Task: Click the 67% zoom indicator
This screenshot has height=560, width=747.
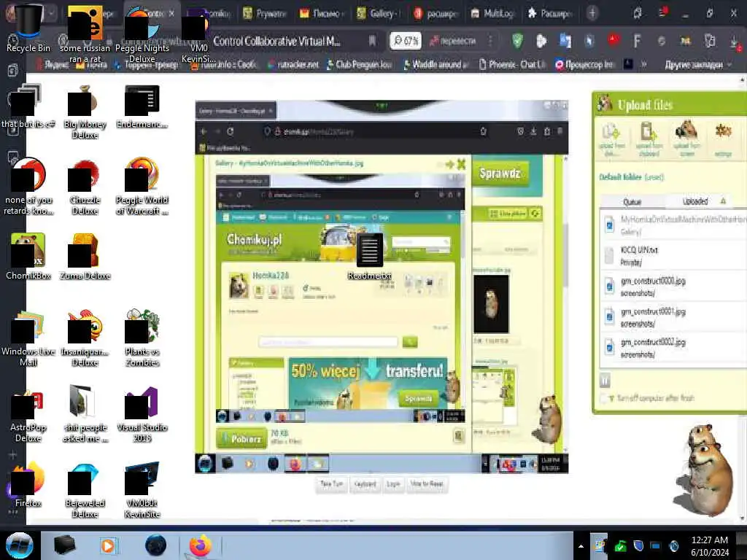Action: (406, 41)
